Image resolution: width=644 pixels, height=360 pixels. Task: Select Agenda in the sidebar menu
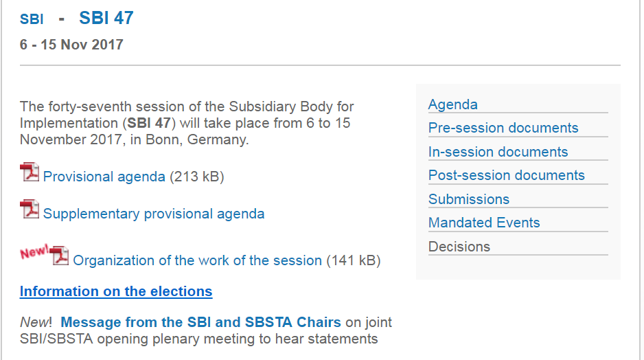coord(453,104)
